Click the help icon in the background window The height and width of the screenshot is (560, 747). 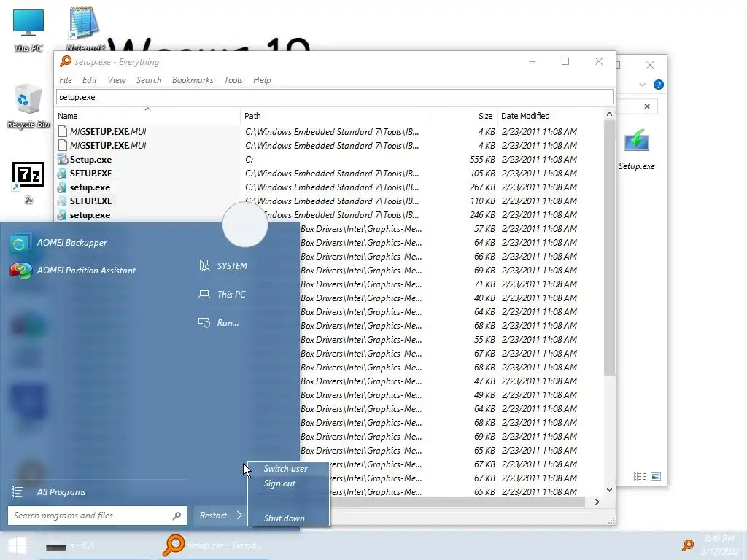pos(659,85)
